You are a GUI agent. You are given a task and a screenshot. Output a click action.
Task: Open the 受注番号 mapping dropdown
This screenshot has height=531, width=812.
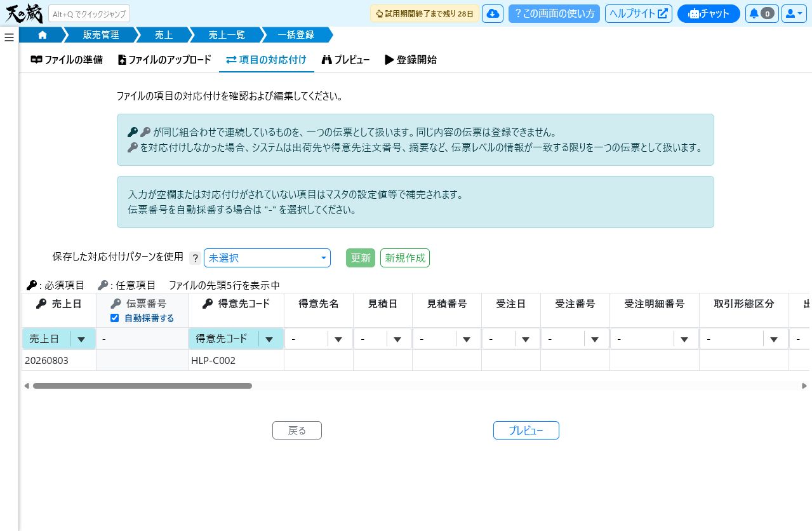pos(575,339)
